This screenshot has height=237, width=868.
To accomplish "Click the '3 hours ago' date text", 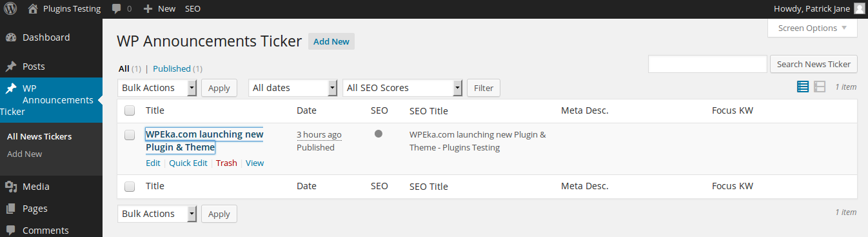I will [x=319, y=134].
